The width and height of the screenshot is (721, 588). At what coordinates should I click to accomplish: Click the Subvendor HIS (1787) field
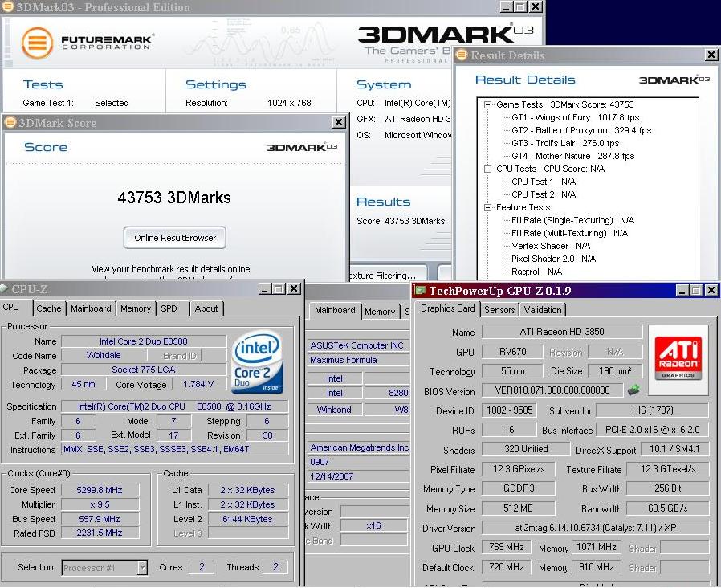coord(652,410)
